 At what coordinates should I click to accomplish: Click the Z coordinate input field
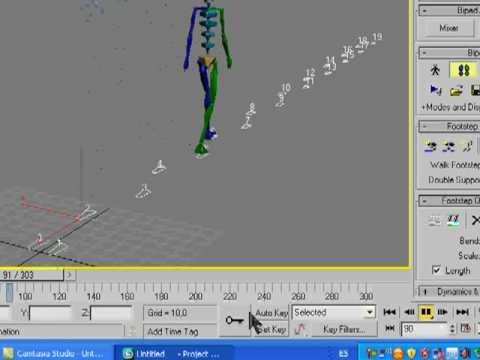click(111, 313)
